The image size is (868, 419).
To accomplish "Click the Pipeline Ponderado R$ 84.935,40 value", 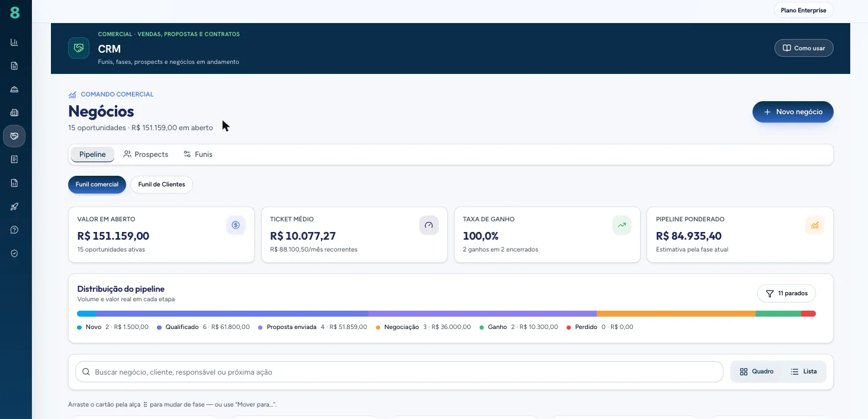I will (689, 236).
